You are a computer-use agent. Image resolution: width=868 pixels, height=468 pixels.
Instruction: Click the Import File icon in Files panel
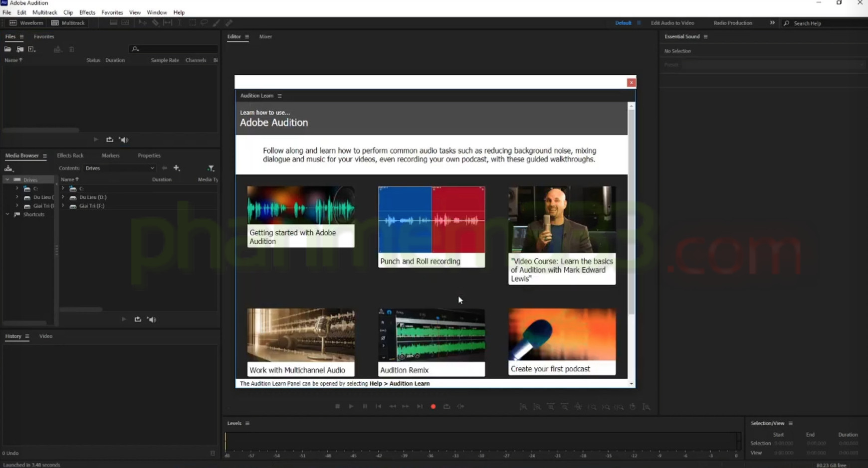pyautogui.click(x=20, y=49)
